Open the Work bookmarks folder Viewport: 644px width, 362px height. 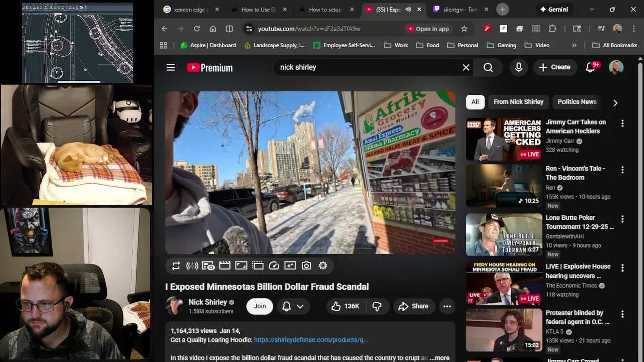coord(396,45)
